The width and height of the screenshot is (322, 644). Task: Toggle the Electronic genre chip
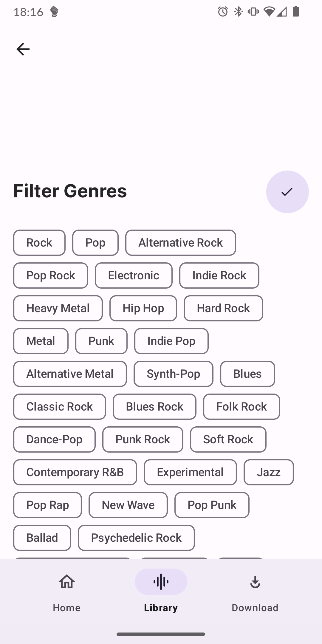[x=134, y=275]
